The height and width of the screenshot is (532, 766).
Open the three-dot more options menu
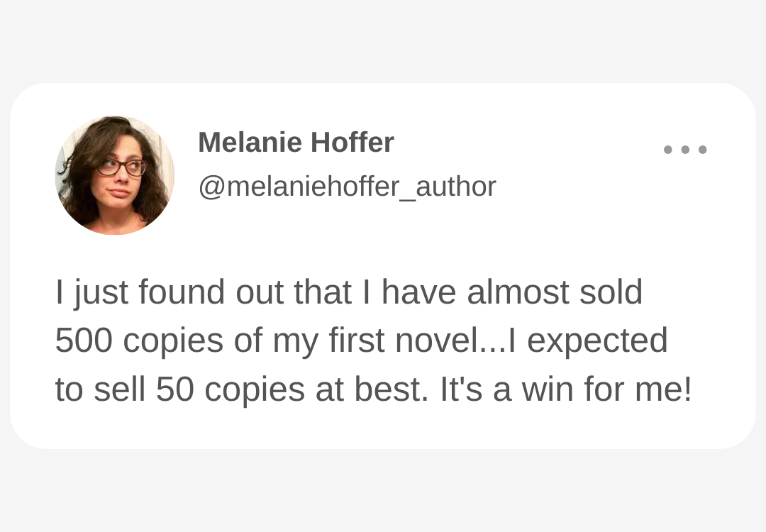[x=685, y=150]
